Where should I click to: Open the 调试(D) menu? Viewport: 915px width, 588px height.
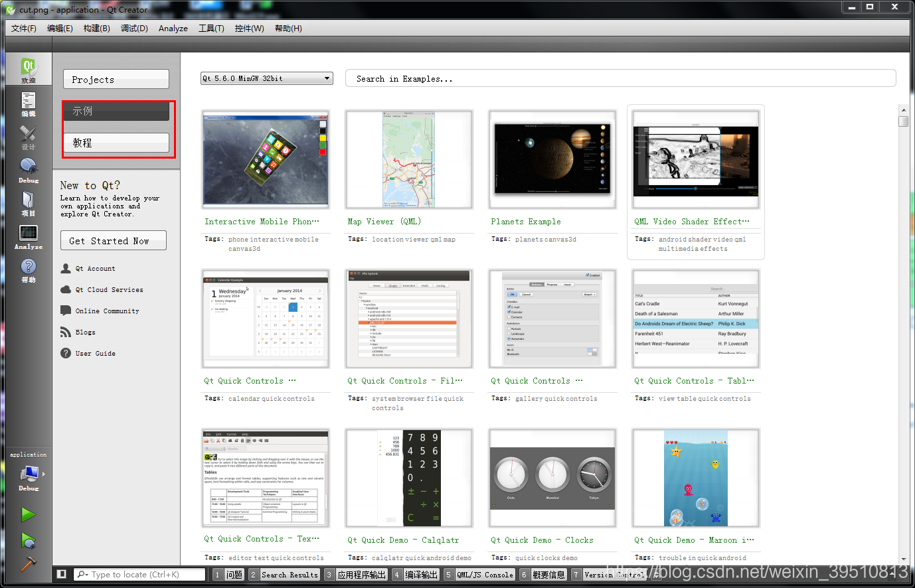(x=134, y=28)
